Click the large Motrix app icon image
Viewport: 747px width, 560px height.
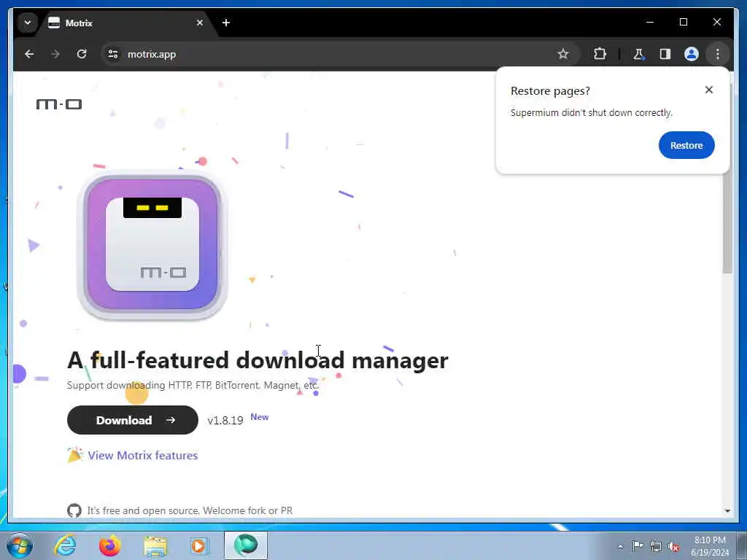[152, 245]
